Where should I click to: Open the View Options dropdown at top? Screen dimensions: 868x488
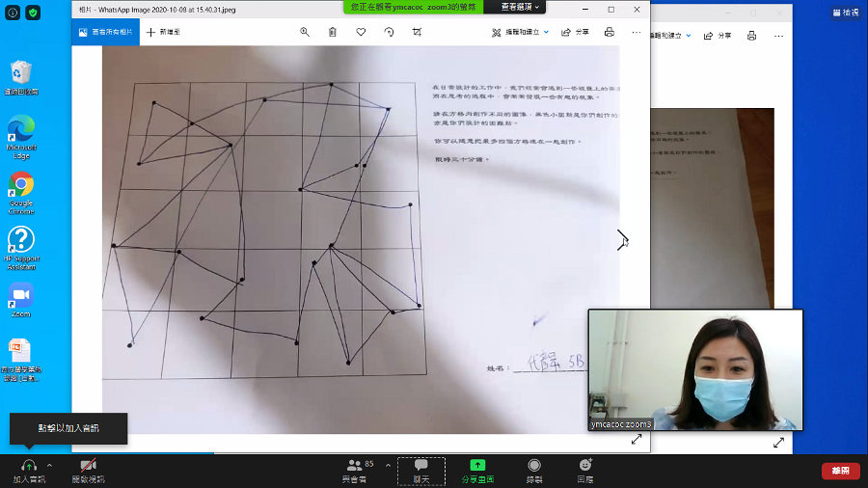point(519,7)
